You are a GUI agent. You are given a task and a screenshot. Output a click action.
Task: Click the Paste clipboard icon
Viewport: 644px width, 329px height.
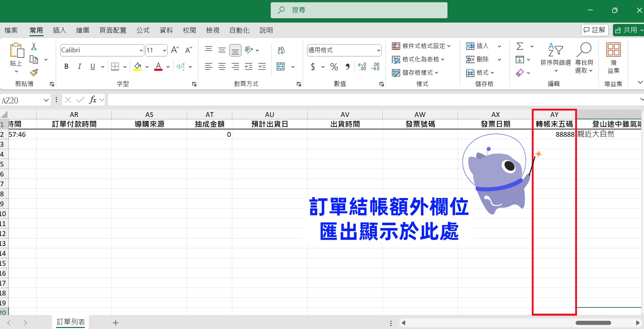point(17,50)
